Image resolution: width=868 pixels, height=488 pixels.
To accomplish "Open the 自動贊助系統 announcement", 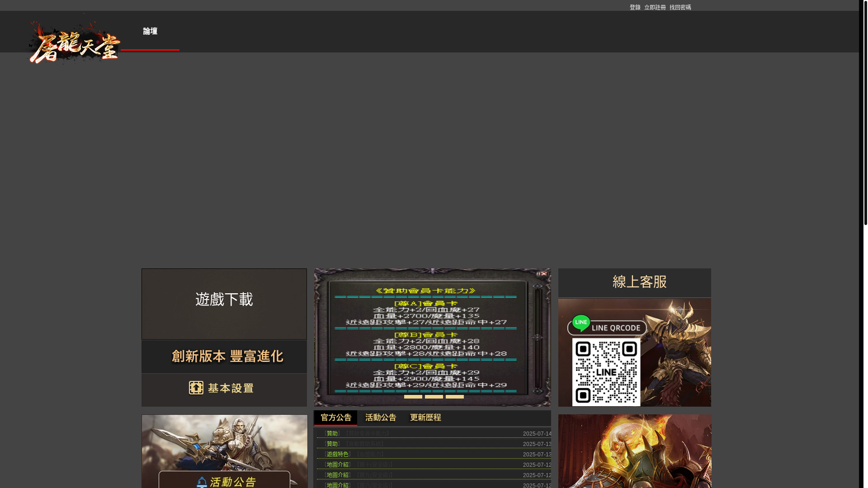I will tap(364, 444).
